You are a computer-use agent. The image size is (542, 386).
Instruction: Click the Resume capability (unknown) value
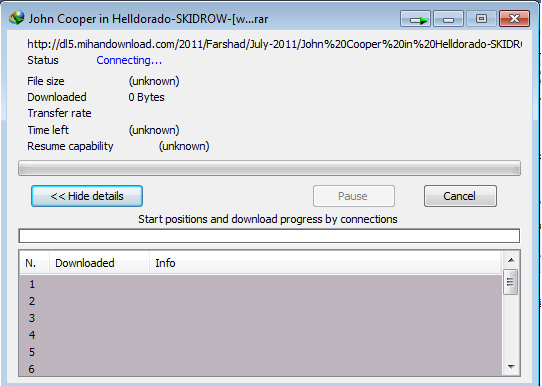(x=184, y=146)
